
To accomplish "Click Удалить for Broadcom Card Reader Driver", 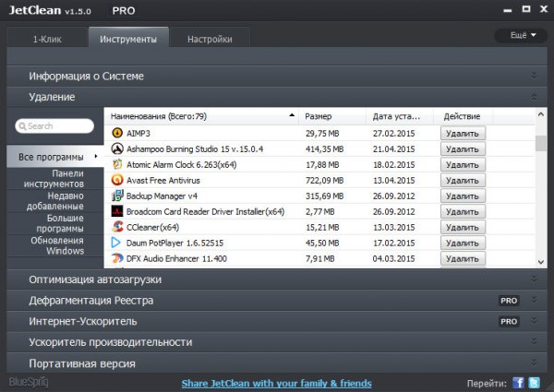I will [463, 211].
